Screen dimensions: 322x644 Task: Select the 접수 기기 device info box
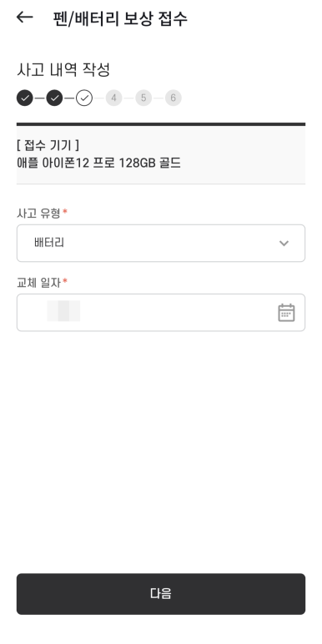[161, 154]
